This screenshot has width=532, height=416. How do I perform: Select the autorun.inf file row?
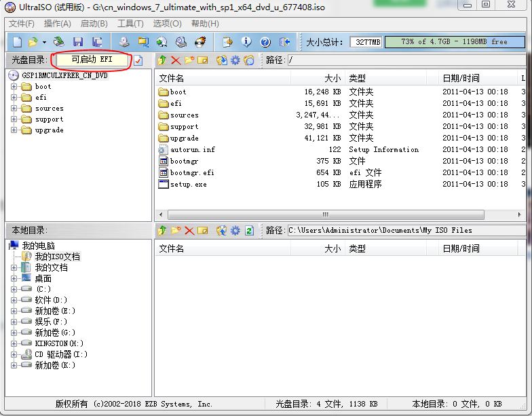coord(341,149)
